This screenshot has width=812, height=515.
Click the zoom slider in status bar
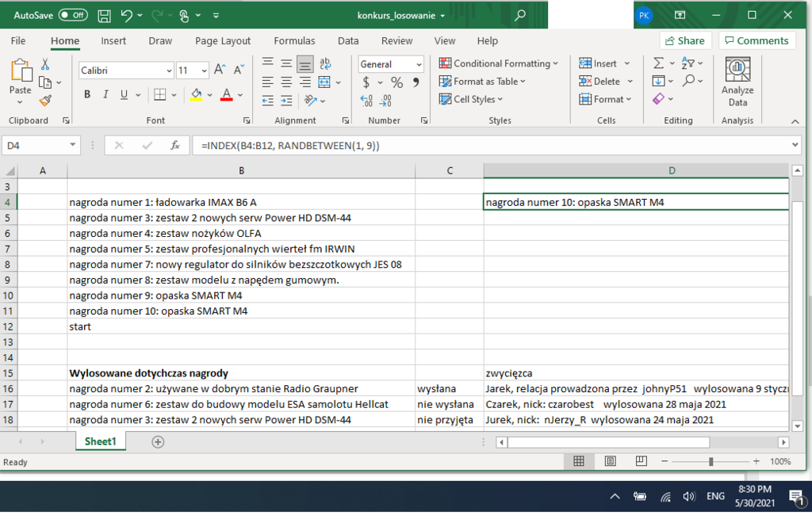pos(711,461)
